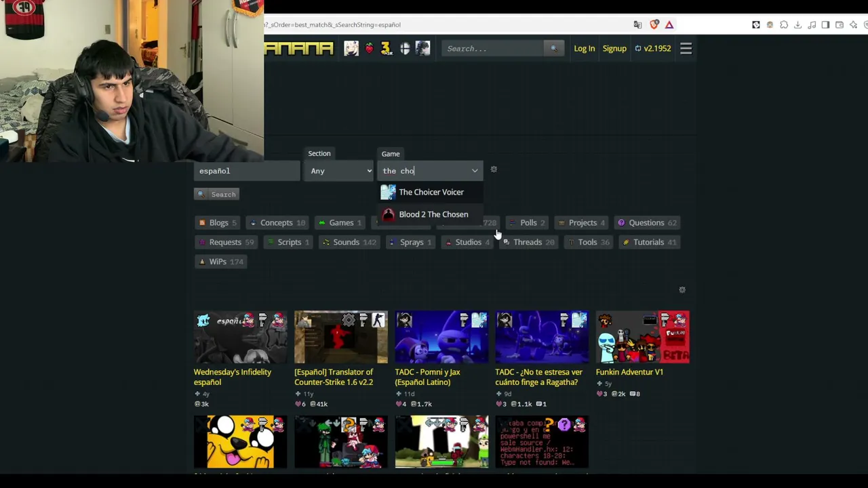
Task: Go to Log In
Action: [584, 49]
